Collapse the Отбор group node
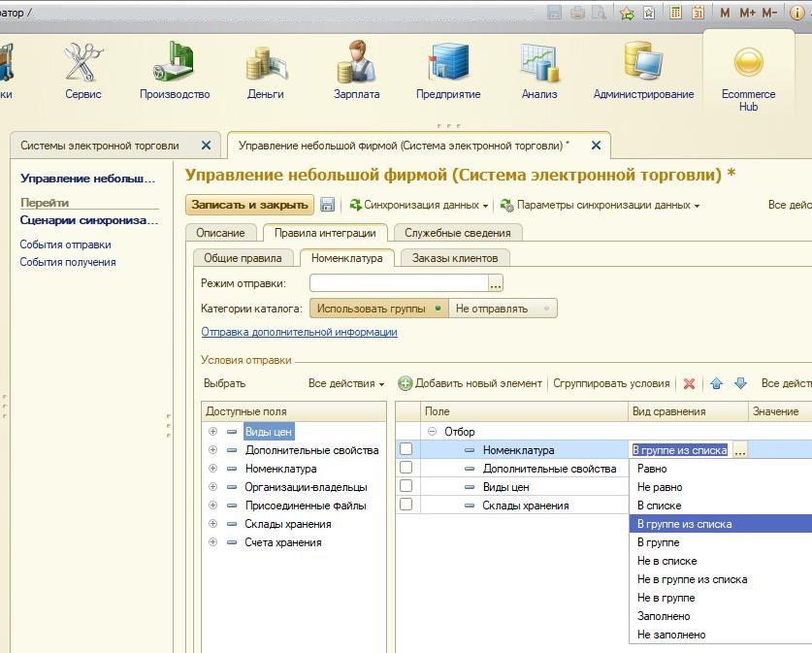The image size is (812, 653). tap(433, 432)
